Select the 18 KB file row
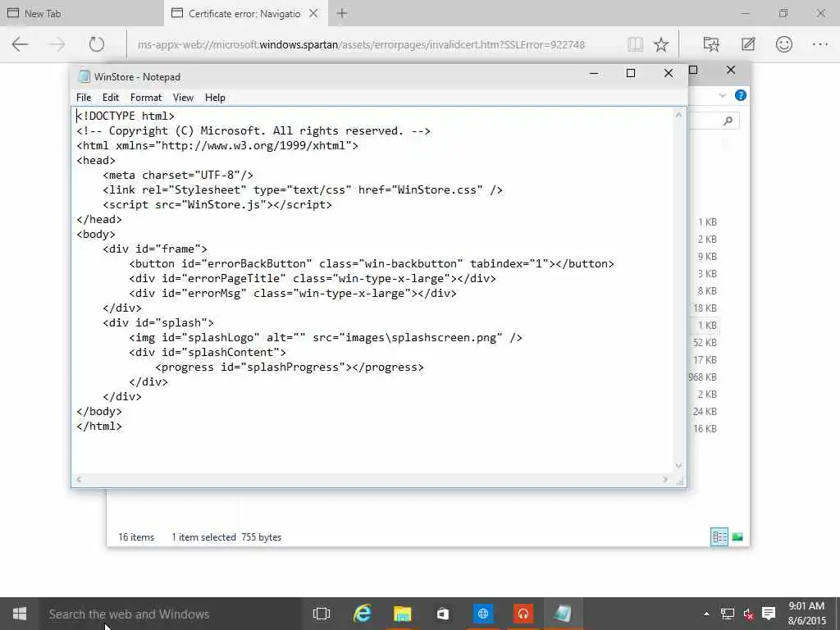Image resolution: width=840 pixels, height=630 pixels. [x=705, y=308]
